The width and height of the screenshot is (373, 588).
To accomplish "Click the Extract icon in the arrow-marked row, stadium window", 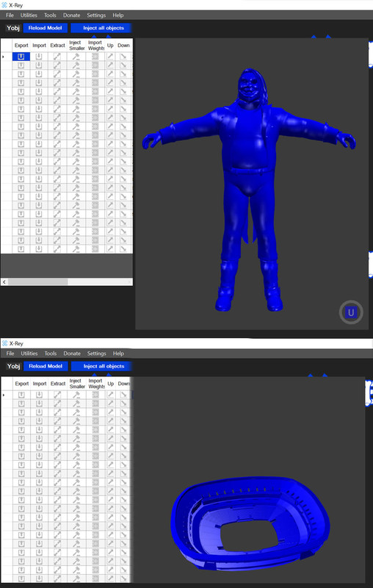I will (x=57, y=395).
